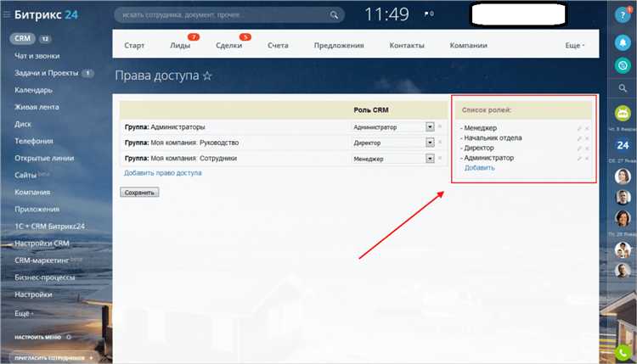Delete the Менеджер role with x icon
The width and height of the screenshot is (637, 364).
click(x=587, y=128)
